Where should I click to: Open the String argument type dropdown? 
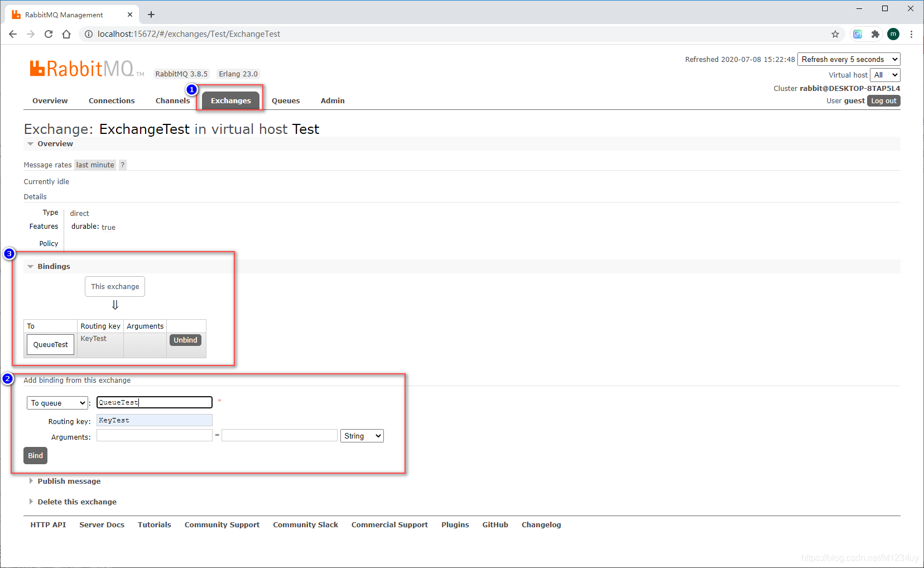click(x=362, y=436)
